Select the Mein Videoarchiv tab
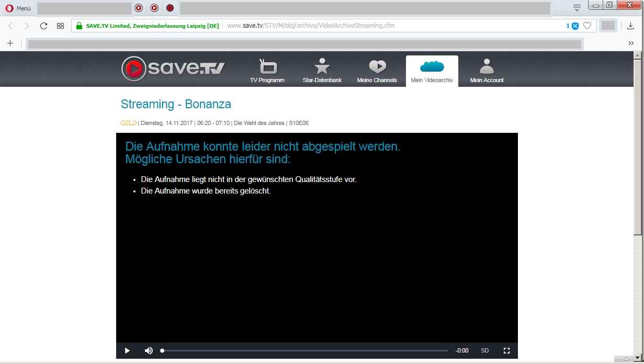Screen dimensions: 644x364 pos(432,71)
